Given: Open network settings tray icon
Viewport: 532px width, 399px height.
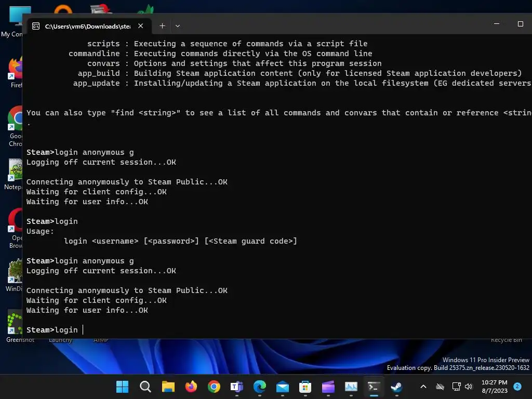Looking at the screenshot, I should tap(456, 387).
